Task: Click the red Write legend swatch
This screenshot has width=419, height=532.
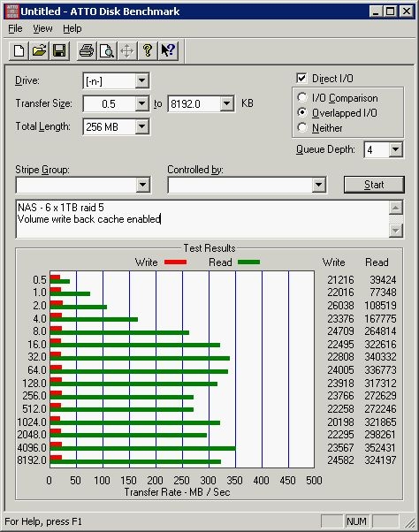Action: (175, 262)
